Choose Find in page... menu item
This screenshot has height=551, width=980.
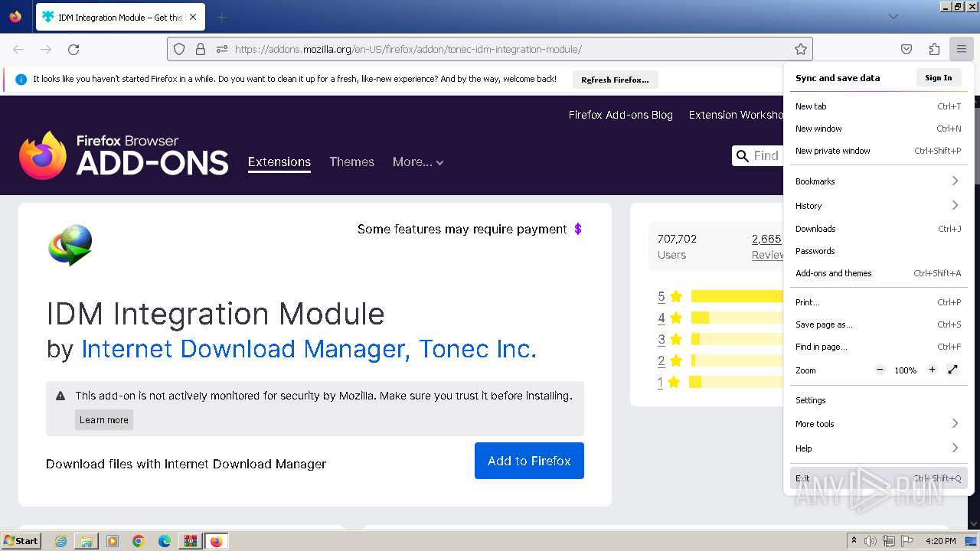[879, 347]
